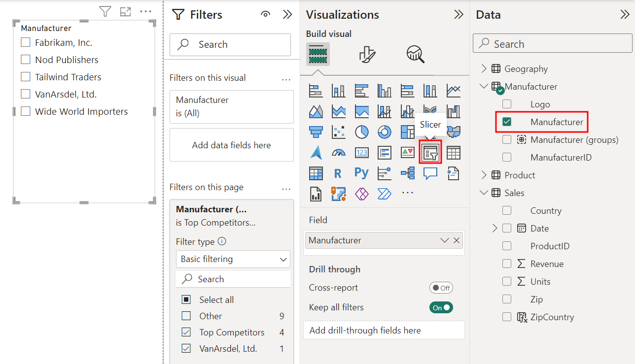The width and height of the screenshot is (635, 364).
Task: Select the Card visual with 123
Action: pos(361,153)
